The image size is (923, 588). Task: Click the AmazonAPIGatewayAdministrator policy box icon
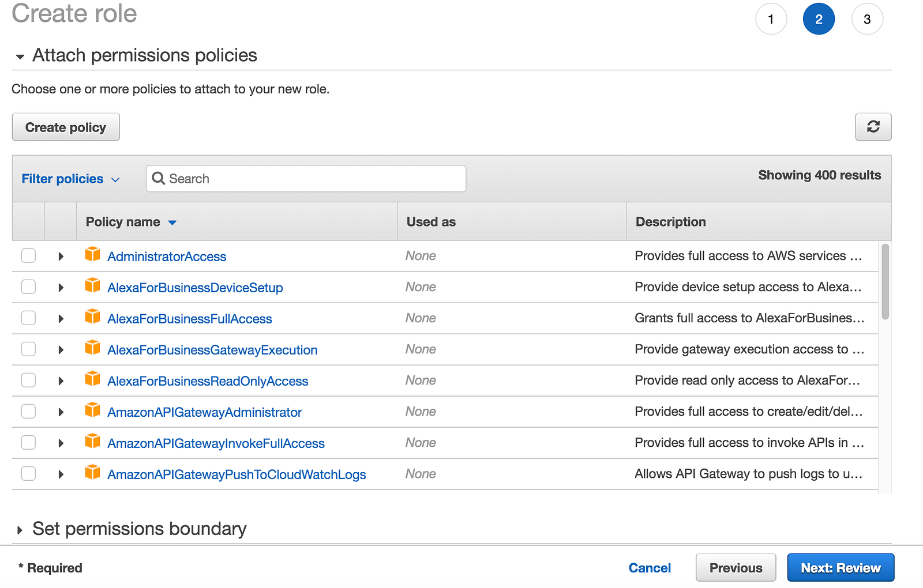(x=92, y=410)
